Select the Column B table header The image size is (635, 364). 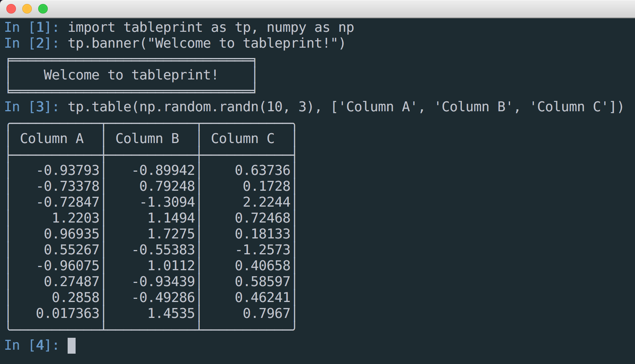(x=147, y=139)
